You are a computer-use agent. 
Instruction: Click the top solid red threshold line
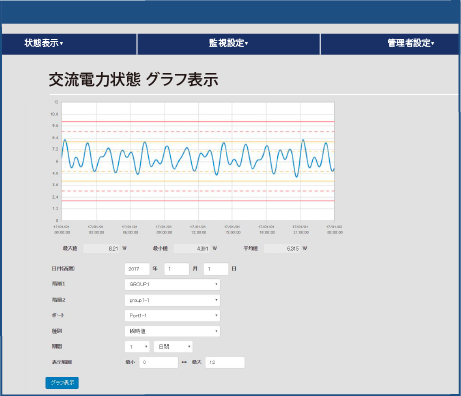[x=198, y=122]
